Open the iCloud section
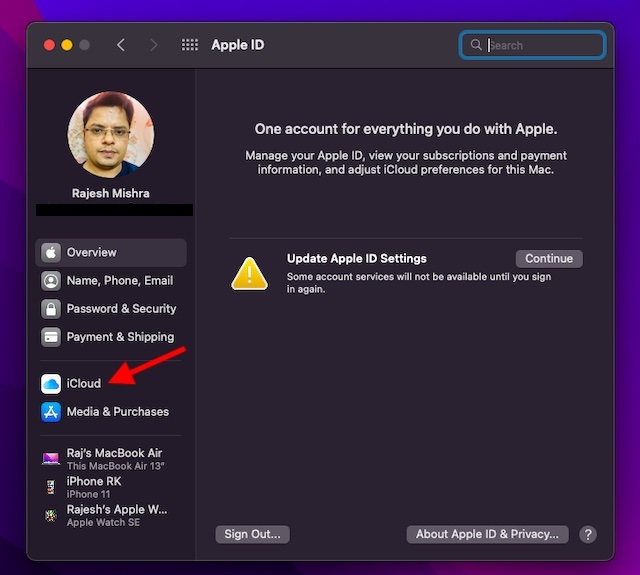Screen dimensions: 640x575 click(x=111, y=384)
